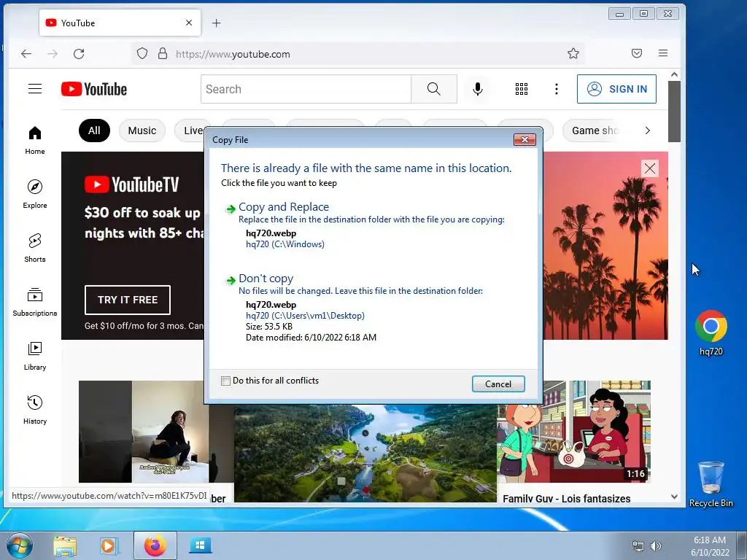Image resolution: width=747 pixels, height=560 pixels.
Task: Click the vertical scrollbar thumb
Action: click(x=674, y=111)
